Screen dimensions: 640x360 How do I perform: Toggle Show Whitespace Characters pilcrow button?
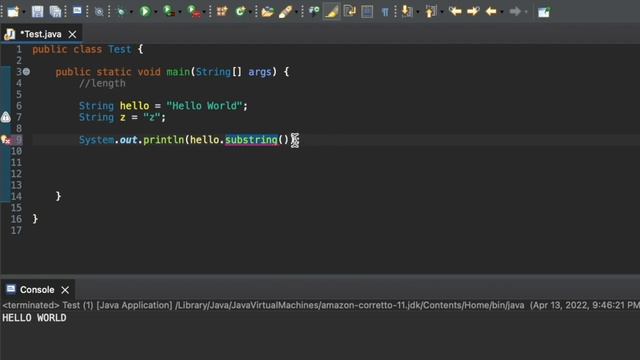[x=385, y=12]
